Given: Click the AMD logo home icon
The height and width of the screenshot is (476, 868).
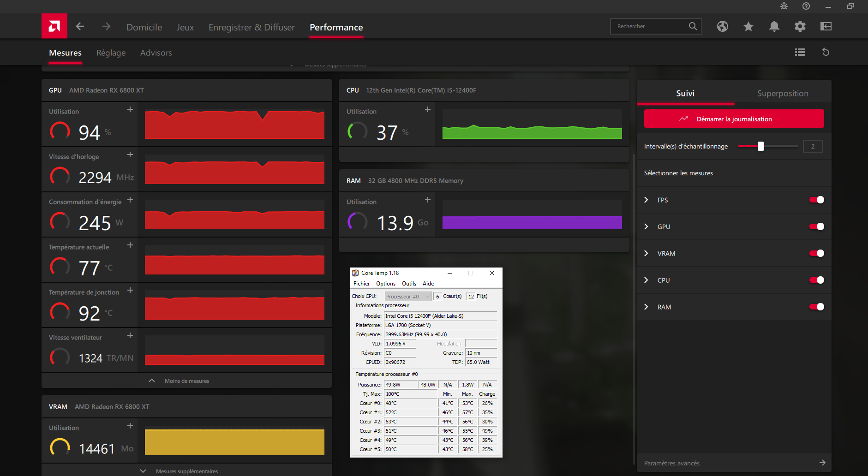Looking at the screenshot, I should click(54, 26).
